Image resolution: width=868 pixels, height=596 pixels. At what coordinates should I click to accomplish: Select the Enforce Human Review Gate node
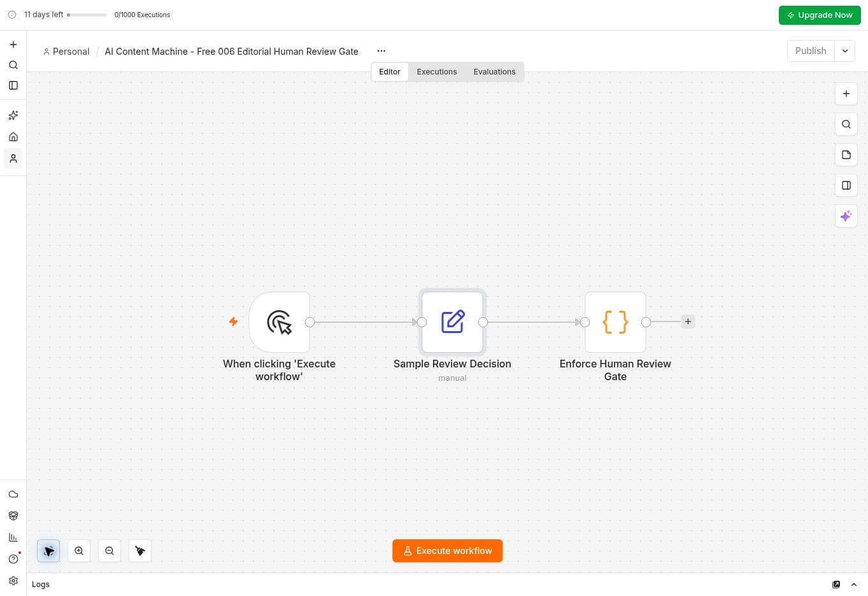[615, 322]
